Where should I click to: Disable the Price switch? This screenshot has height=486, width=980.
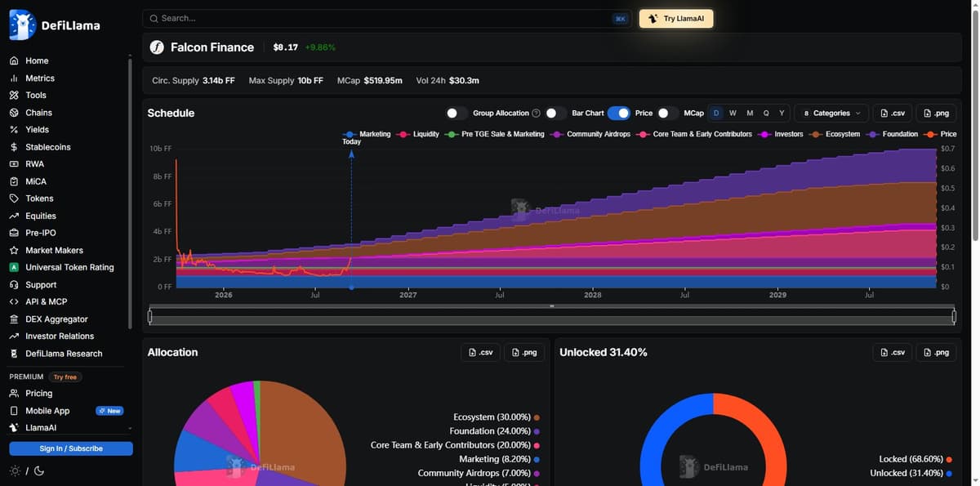point(619,114)
